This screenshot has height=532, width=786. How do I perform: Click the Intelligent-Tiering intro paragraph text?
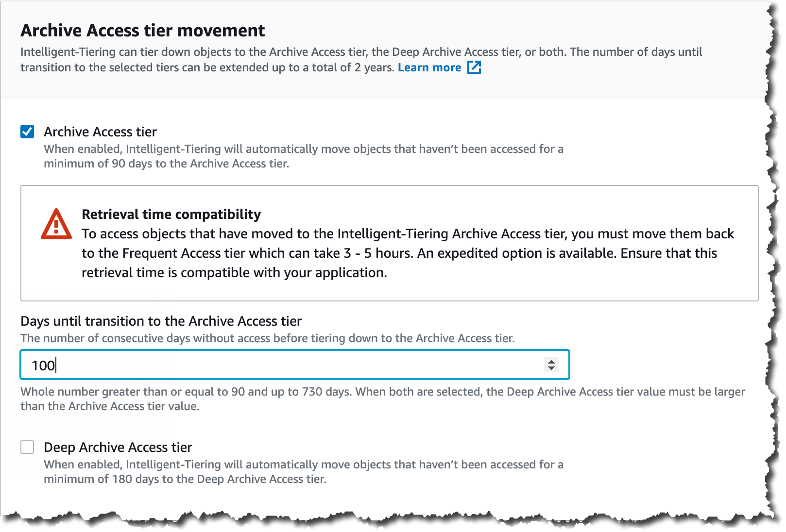(x=361, y=60)
